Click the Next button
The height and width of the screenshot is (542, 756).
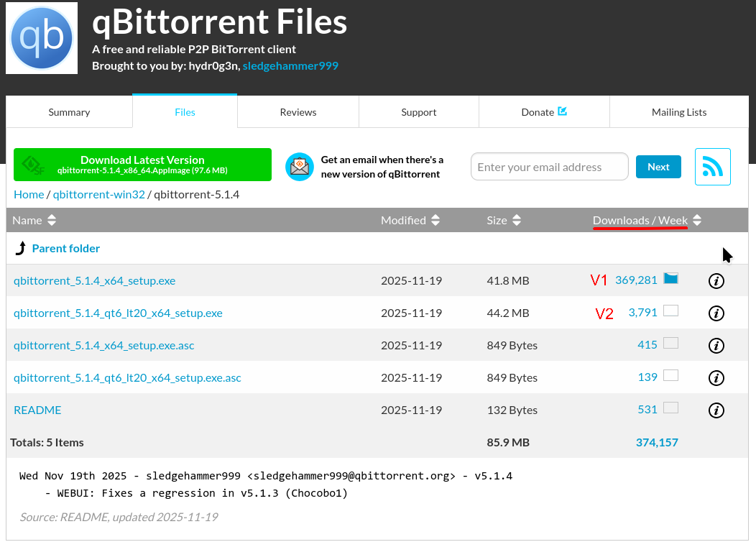point(658,167)
